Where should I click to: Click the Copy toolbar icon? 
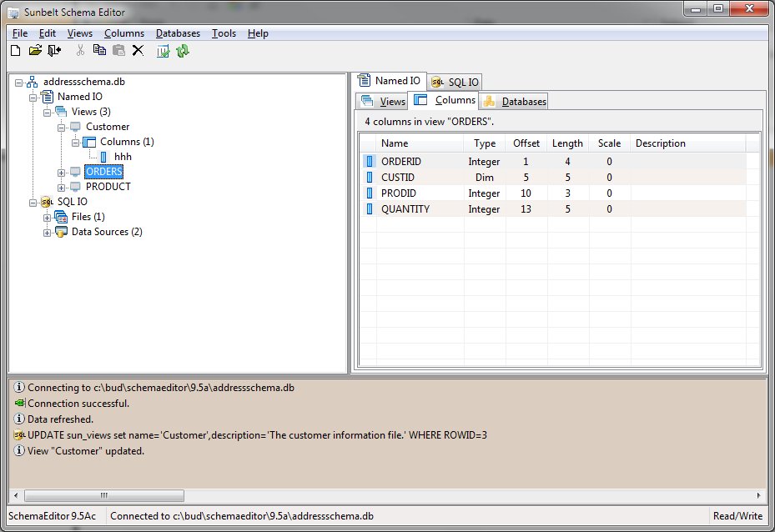pos(99,51)
